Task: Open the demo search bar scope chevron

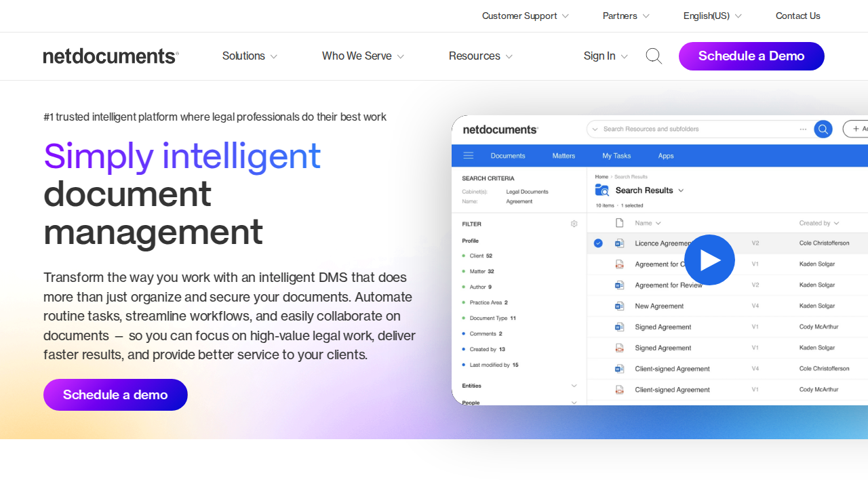Action: point(595,129)
